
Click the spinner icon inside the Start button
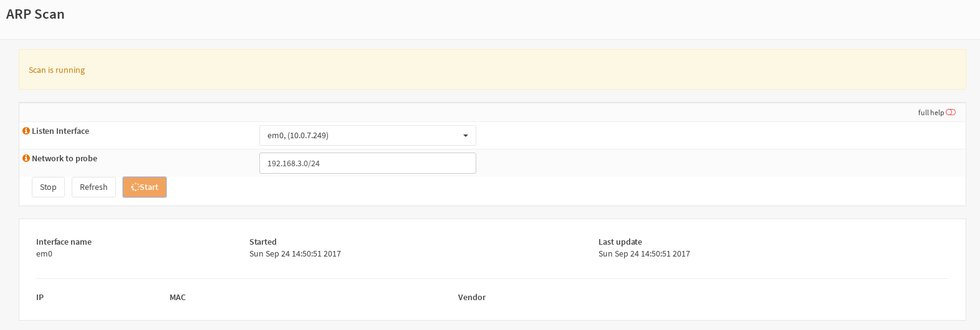(x=135, y=187)
